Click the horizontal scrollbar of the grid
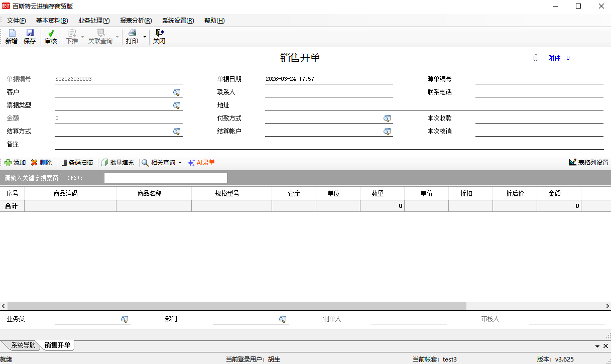Image resolution: width=611 pixels, height=364 pixels. click(x=236, y=306)
